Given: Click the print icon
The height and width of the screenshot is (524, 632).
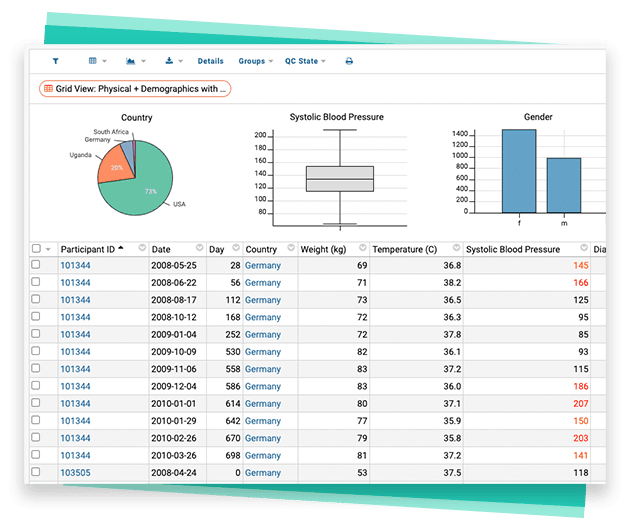Looking at the screenshot, I should [x=349, y=61].
